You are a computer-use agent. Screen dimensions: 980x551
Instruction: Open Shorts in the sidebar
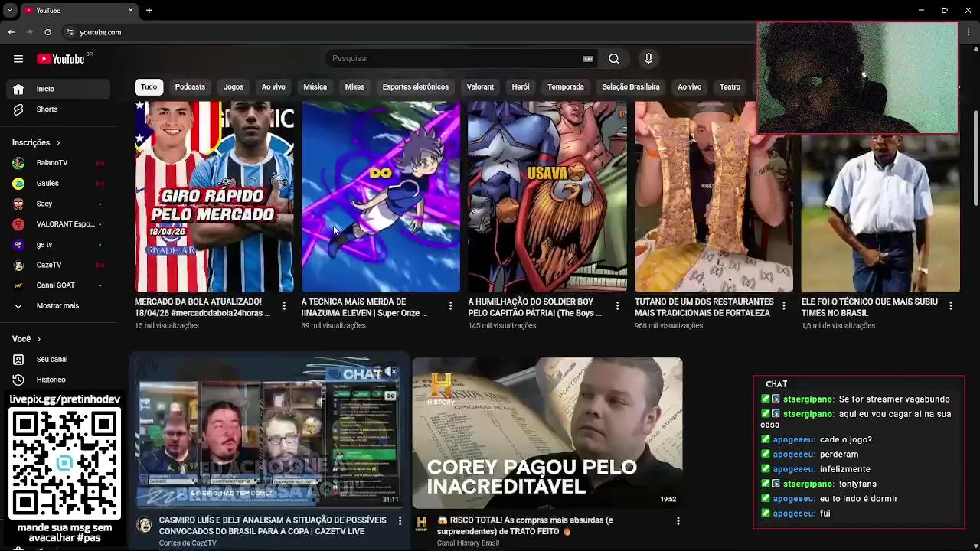(x=58, y=109)
